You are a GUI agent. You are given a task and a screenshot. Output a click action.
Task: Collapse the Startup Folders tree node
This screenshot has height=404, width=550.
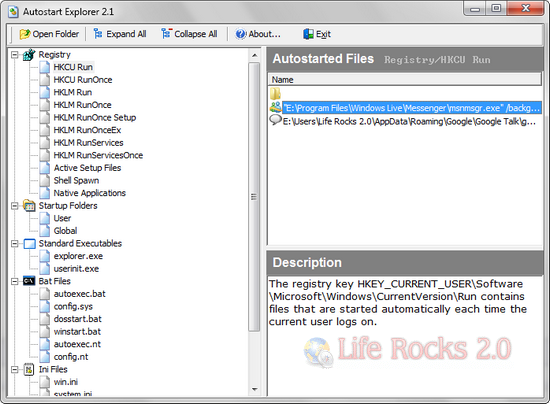(x=15, y=206)
